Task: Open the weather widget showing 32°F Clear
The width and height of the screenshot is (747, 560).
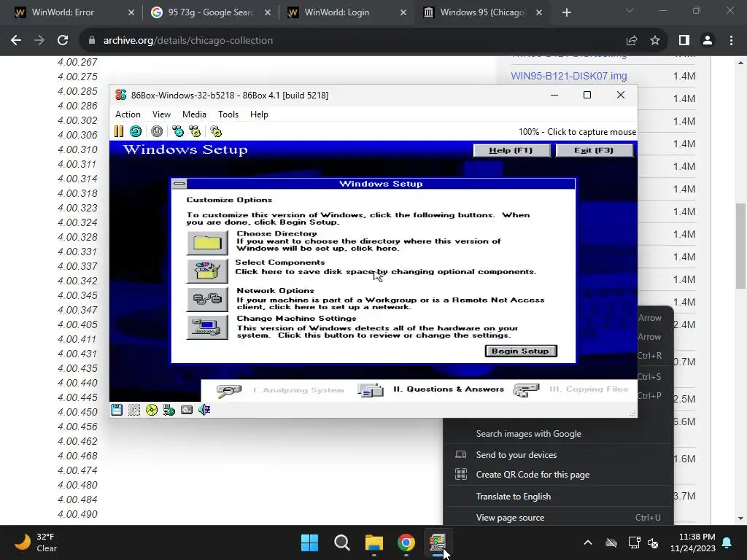Action: coord(36,542)
